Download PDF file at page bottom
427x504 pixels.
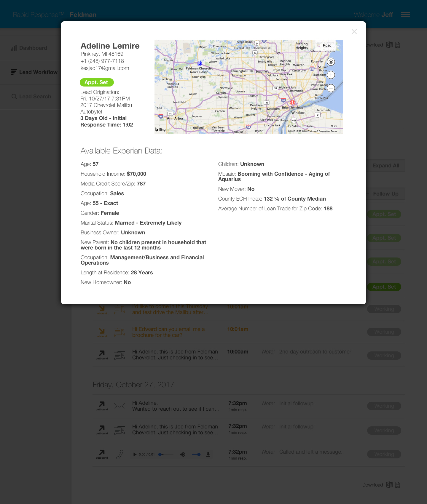[398, 485]
